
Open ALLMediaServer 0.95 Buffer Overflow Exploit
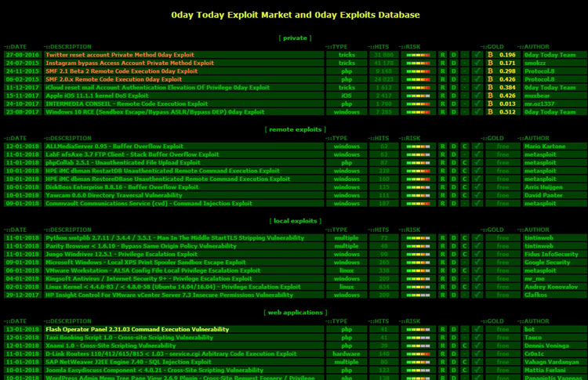coord(114,147)
